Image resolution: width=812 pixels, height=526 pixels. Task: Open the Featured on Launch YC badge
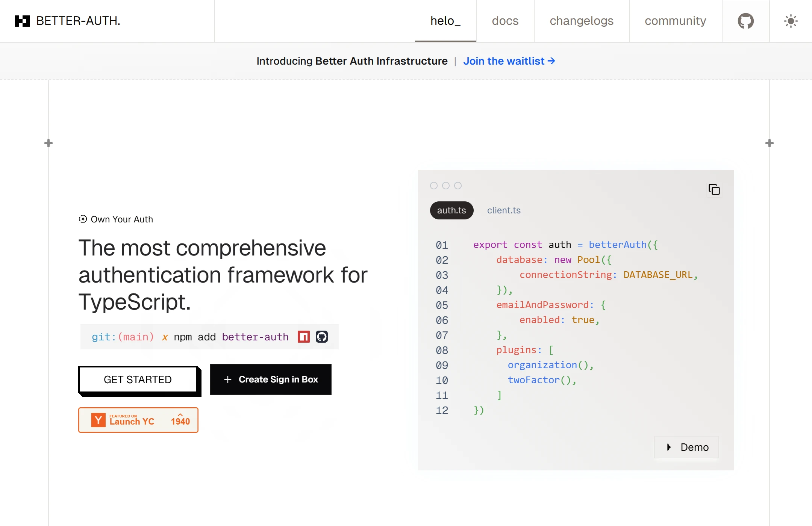tap(138, 420)
